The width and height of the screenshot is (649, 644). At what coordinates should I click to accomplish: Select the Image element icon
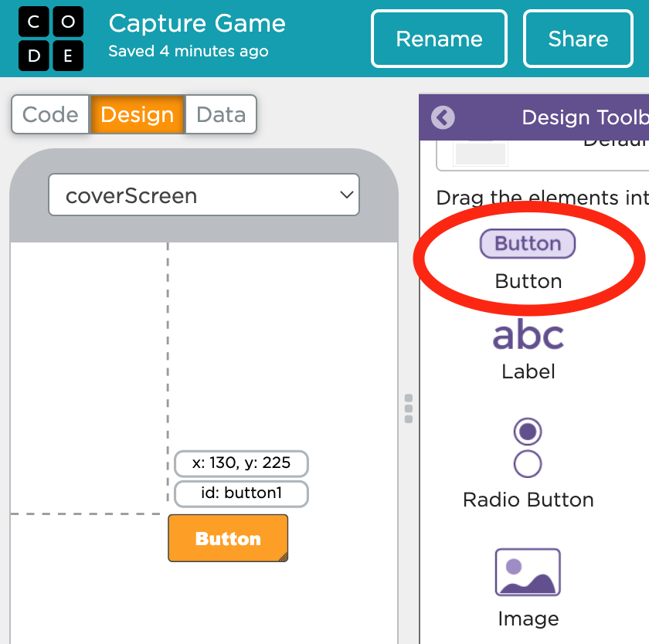point(528,572)
